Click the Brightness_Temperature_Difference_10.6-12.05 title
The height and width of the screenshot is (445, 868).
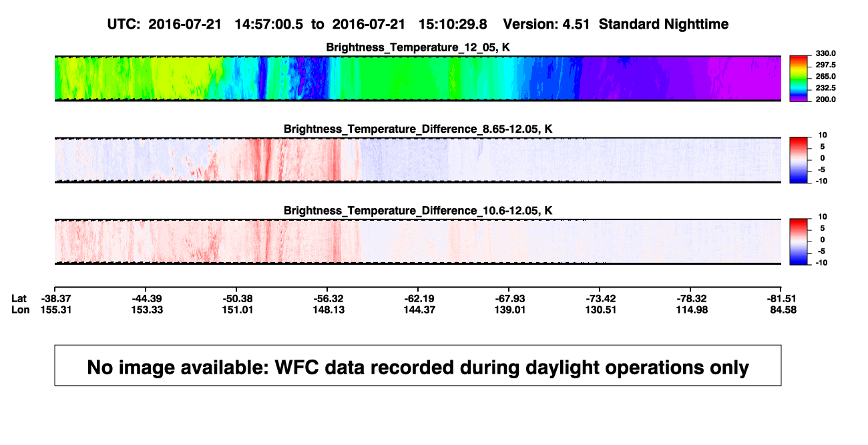(418, 211)
